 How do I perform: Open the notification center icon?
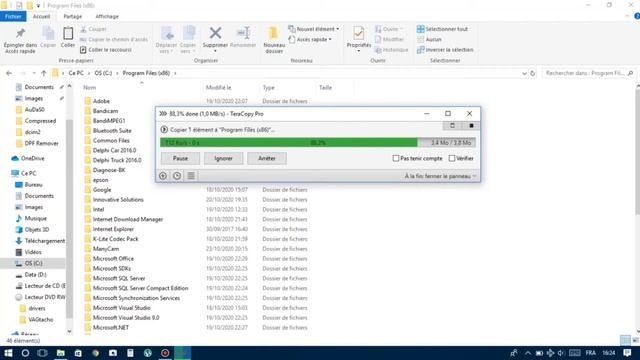[x=627, y=353]
